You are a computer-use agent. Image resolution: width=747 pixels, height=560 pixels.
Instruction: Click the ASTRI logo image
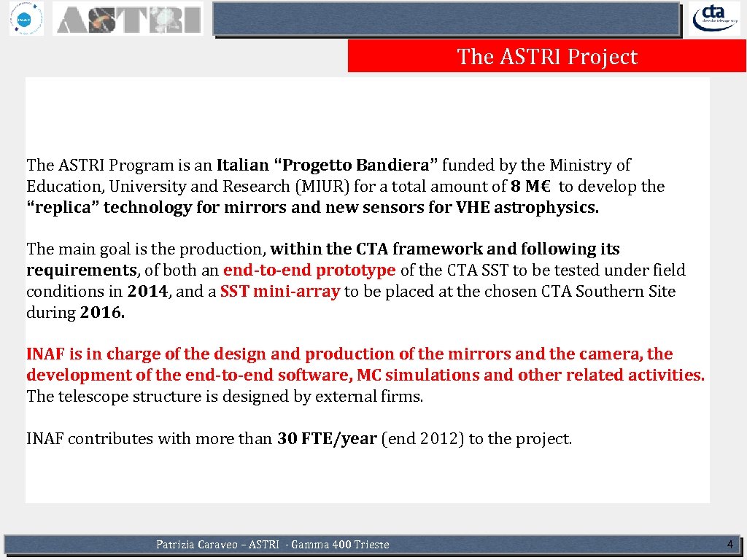click(x=128, y=18)
